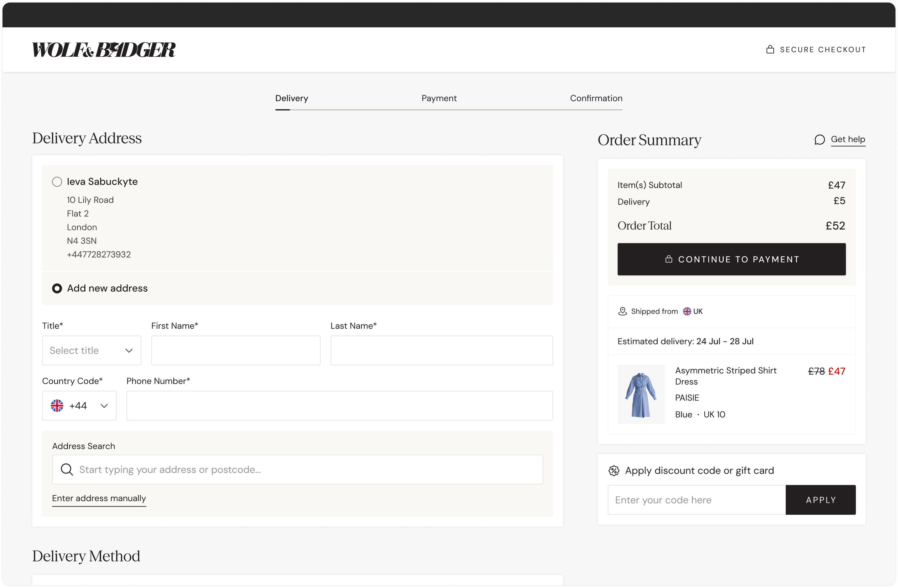Screen dimensions: 898x588
Task: Click the UK flag next to Shipped from
Action: [x=686, y=311]
